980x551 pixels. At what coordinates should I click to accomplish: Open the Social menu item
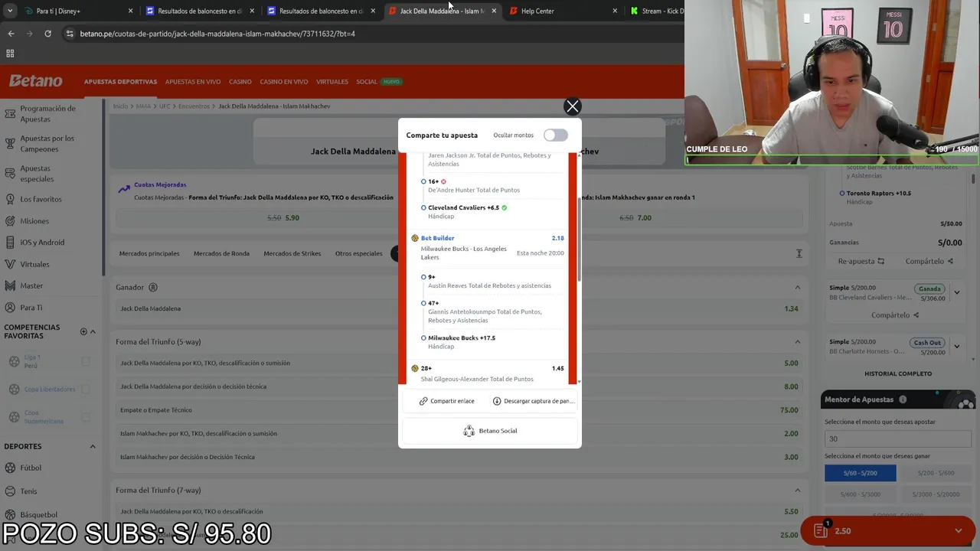point(367,82)
